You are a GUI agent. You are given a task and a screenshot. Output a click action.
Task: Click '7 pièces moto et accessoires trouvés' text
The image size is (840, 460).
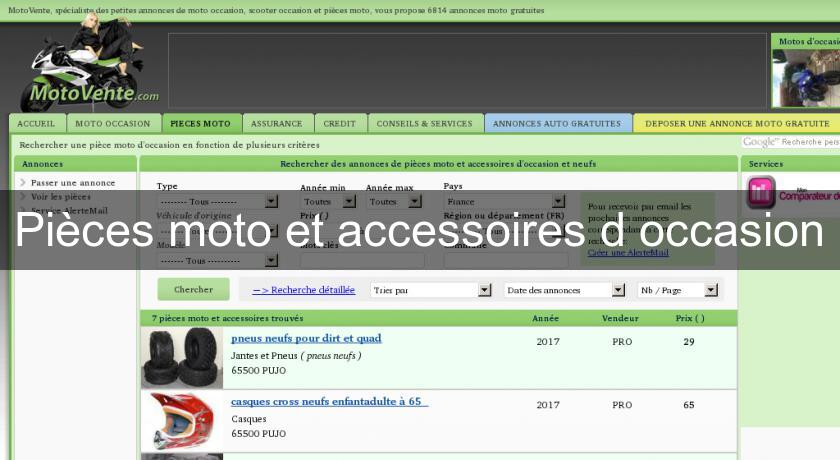[228, 318]
